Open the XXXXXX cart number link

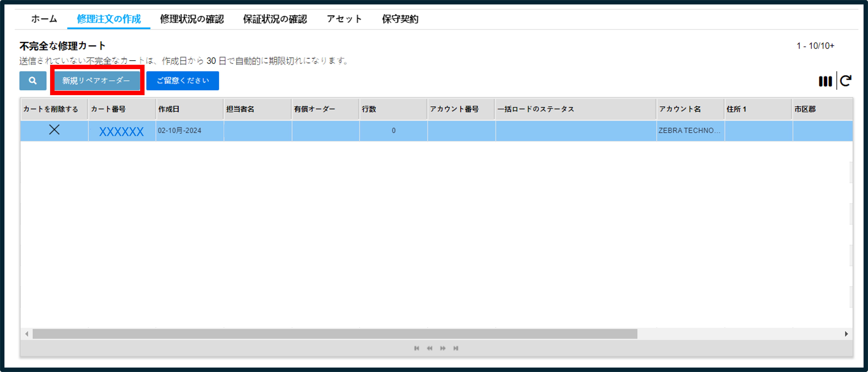(x=121, y=131)
